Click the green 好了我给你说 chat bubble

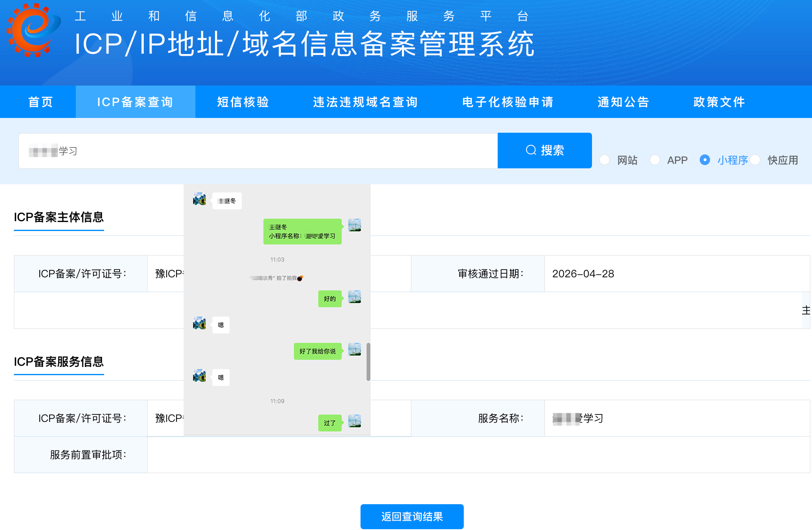pyautogui.click(x=318, y=351)
